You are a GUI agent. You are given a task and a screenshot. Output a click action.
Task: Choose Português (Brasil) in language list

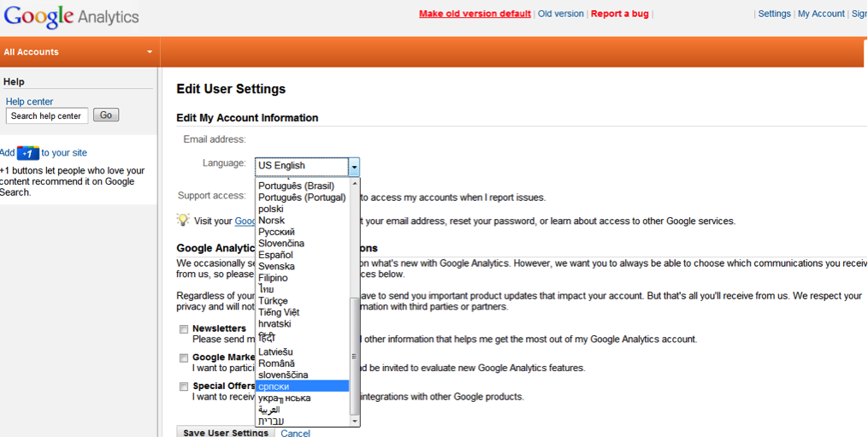pos(302,186)
